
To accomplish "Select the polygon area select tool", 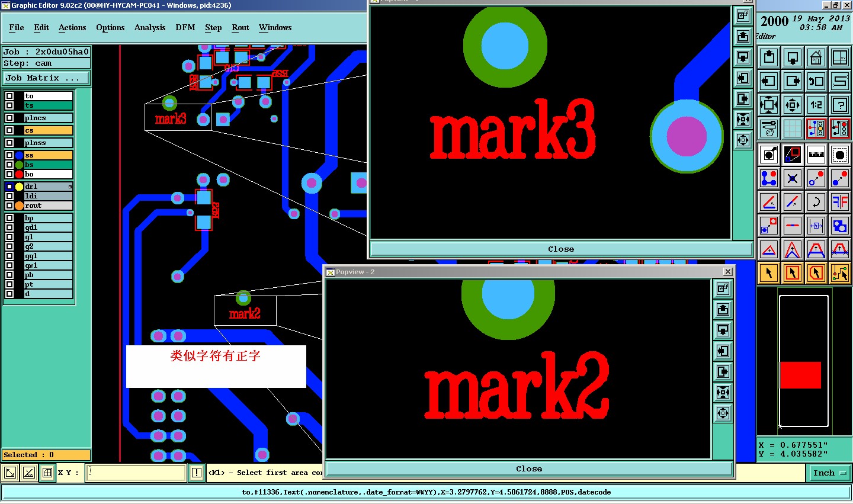I will [x=816, y=273].
